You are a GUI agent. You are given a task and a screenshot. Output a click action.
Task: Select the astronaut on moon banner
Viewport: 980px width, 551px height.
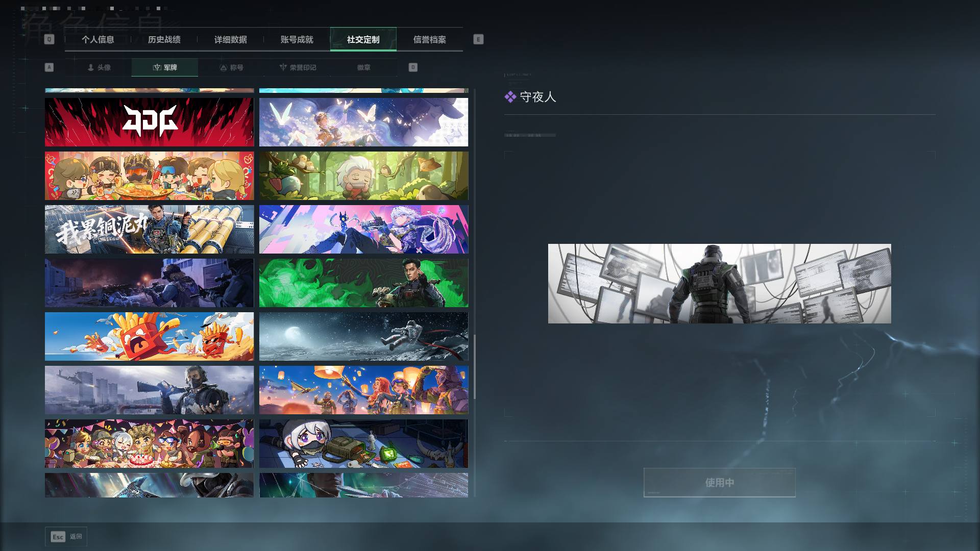pyautogui.click(x=363, y=336)
